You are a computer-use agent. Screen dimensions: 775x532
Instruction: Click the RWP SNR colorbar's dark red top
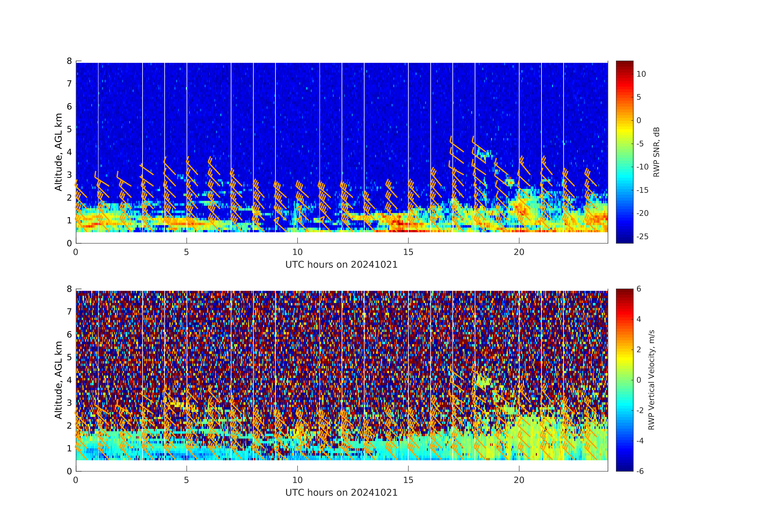624,63
